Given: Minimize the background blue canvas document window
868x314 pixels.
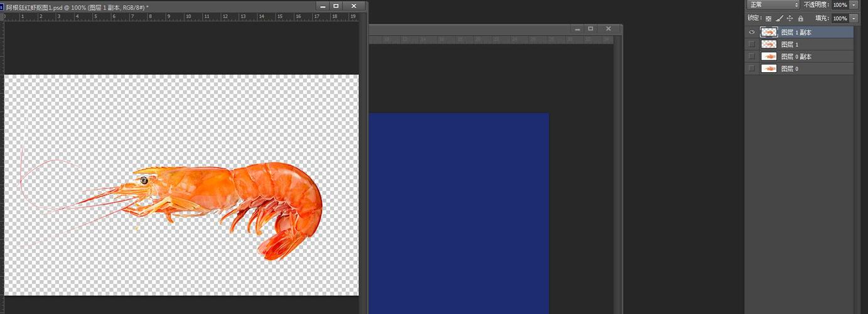Looking at the screenshot, I should pyautogui.click(x=577, y=29).
